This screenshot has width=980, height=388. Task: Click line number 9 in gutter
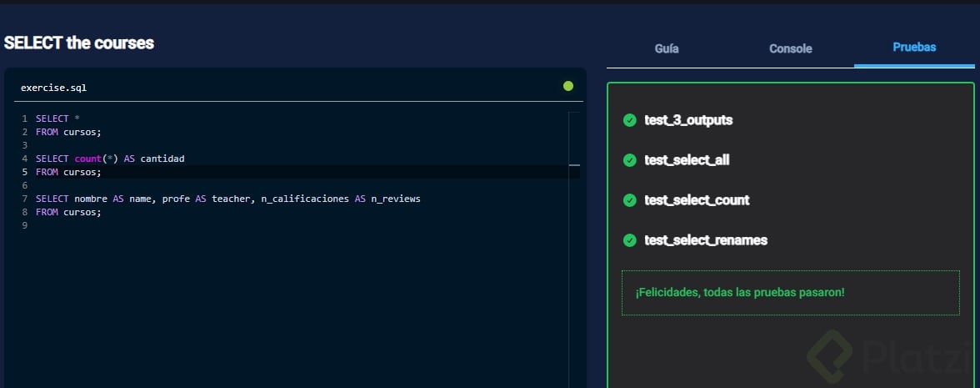pos(24,226)
